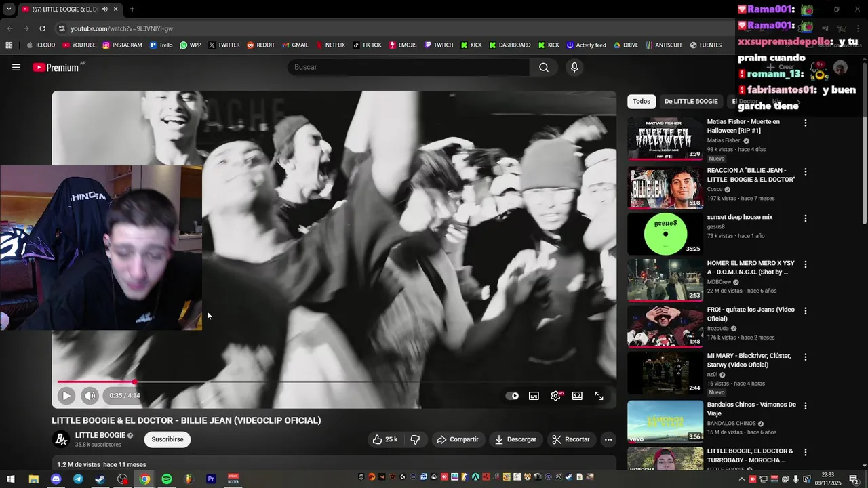Screen dimensions: 868x488
Task: Go back in browser
Action: (x=9, y=28)
